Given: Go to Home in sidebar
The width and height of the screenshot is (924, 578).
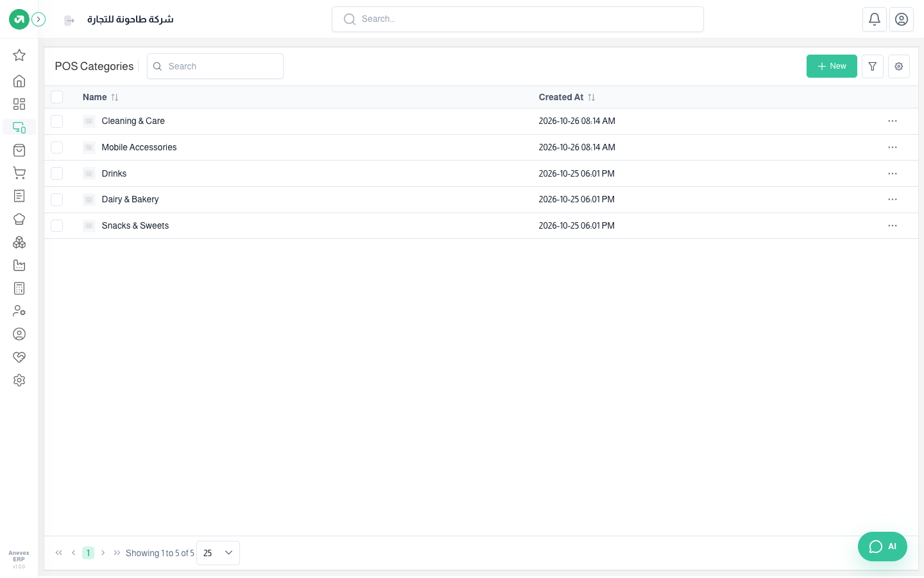Looking at the screenshot, I should 19,81.
